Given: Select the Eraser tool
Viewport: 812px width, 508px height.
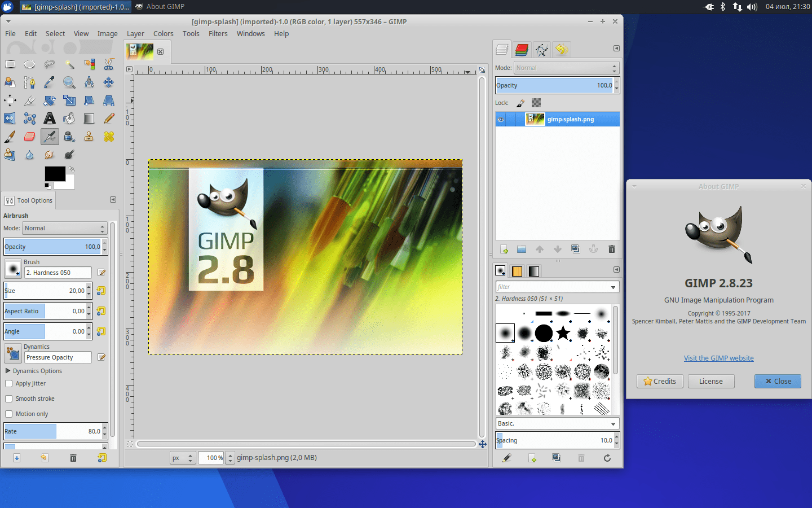Looking at the screenshot, I should 30,137.
